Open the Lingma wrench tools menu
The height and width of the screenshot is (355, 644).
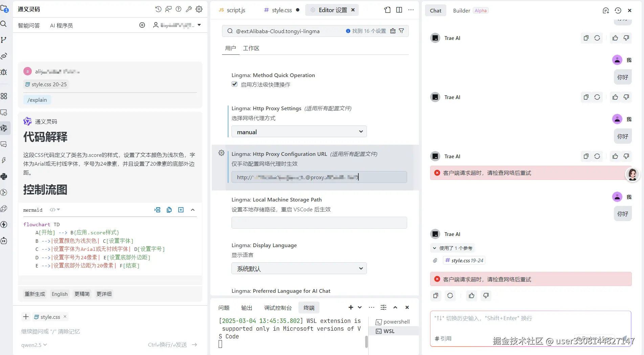[x=189, y=9]
